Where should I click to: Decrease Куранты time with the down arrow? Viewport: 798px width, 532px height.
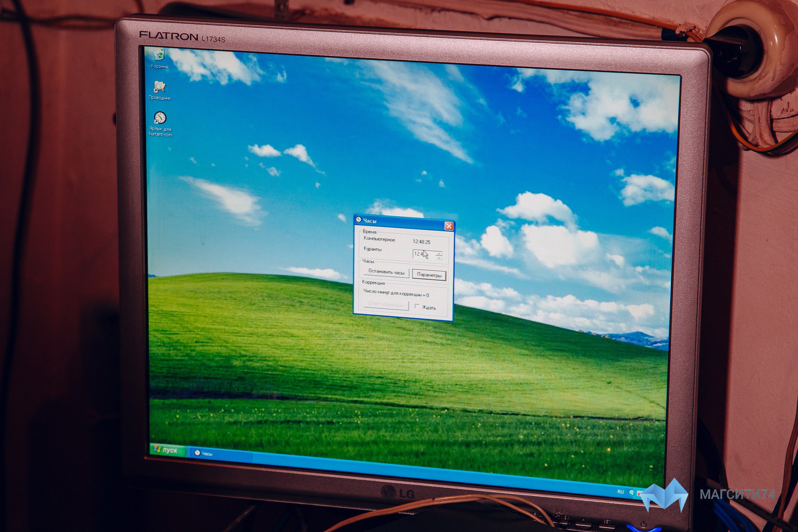439,258
